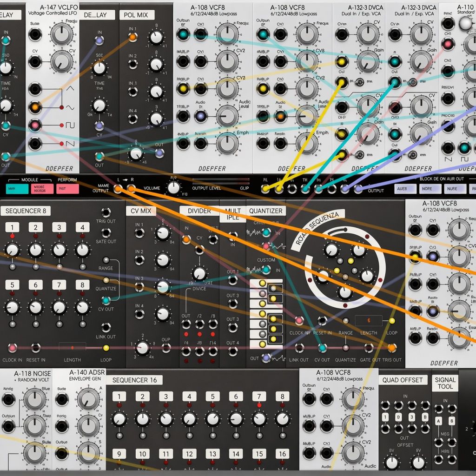Click the QUANTIZER OUT jack
The image size is (476, 476).
tap(266, 358)
